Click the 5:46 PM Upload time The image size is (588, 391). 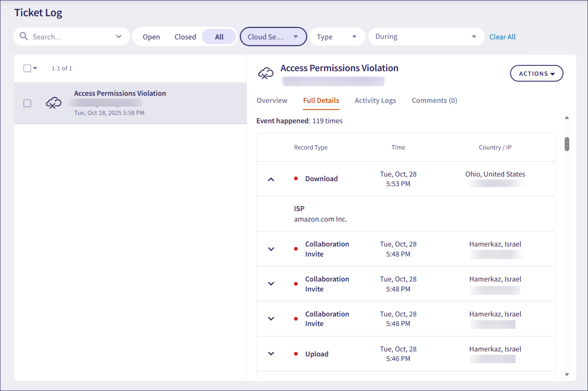tap(398, 359)
